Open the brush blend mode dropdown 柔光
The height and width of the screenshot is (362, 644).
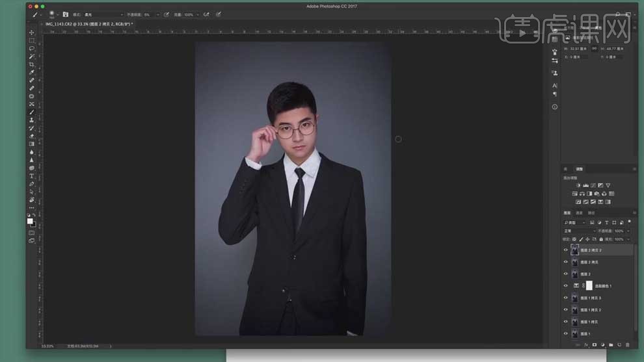coord(103,15)
